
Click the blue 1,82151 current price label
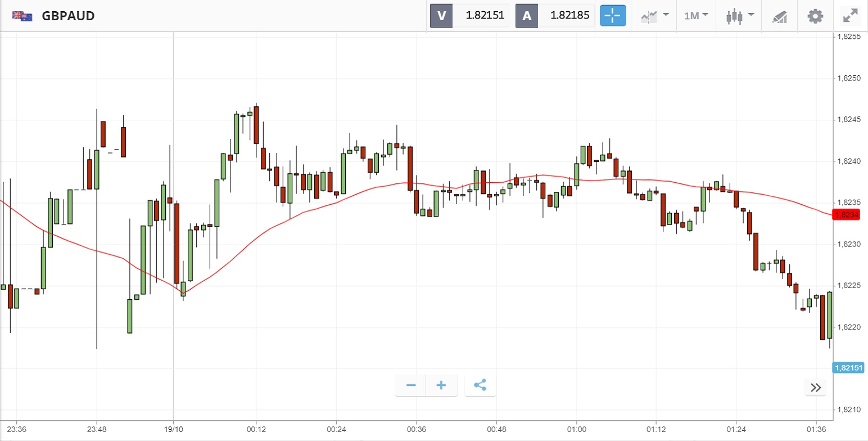click(849, 368)
